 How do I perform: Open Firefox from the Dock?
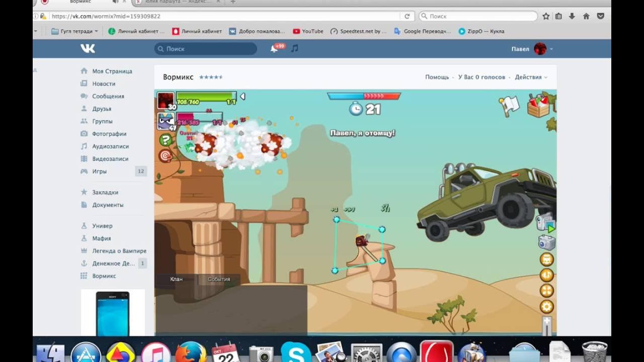pos(191,352)
